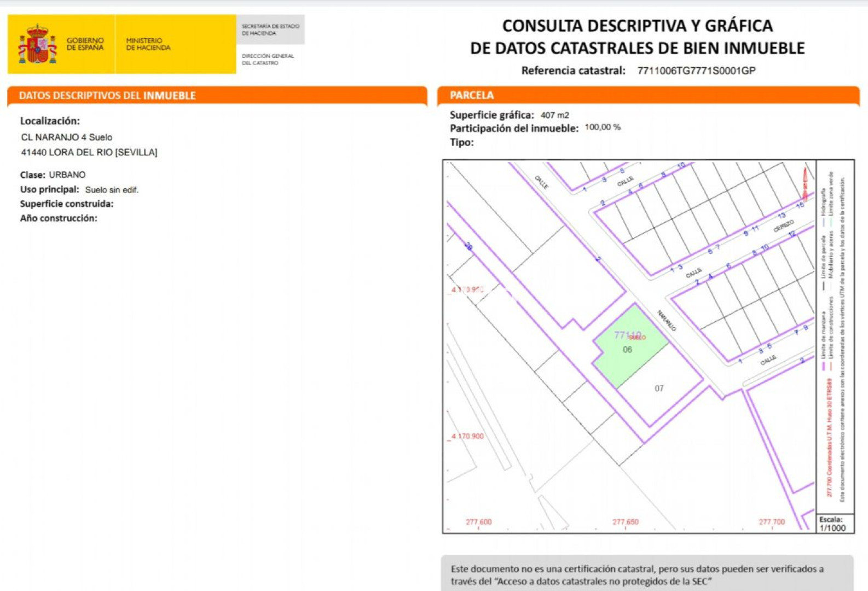Select parcel 07 on the map
The width and height of the screenshot is (868, 591).
(659, 389)
